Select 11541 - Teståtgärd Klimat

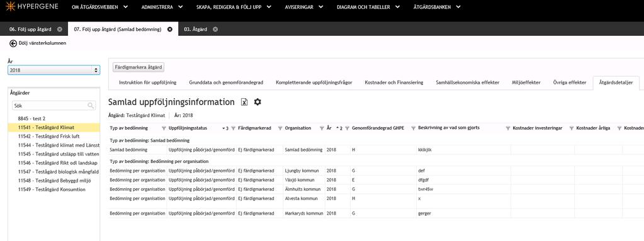(x=54, y=127)
